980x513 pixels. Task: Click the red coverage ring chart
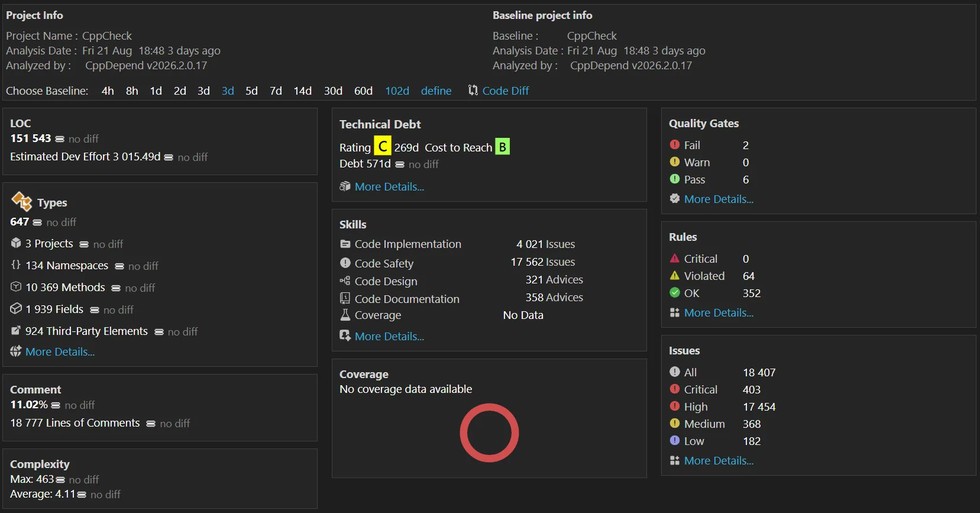point(489,433)
